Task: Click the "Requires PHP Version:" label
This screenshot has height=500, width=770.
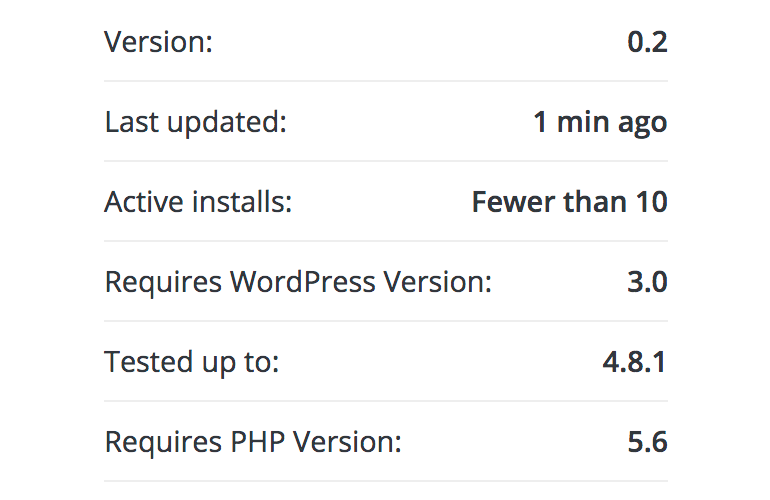Action: [253, 442]
